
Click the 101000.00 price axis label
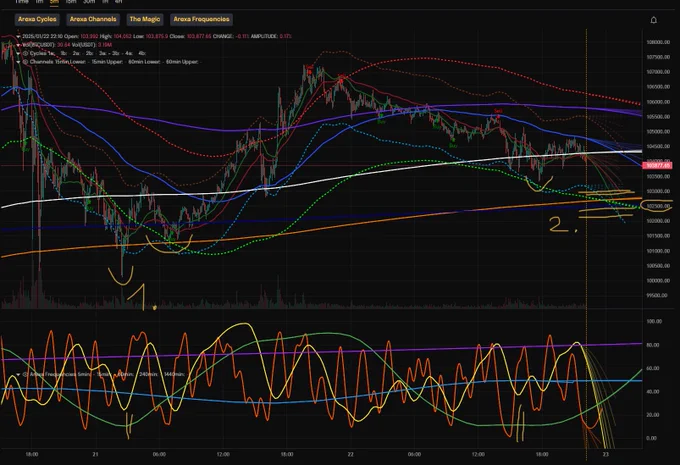tap(658, 251)
